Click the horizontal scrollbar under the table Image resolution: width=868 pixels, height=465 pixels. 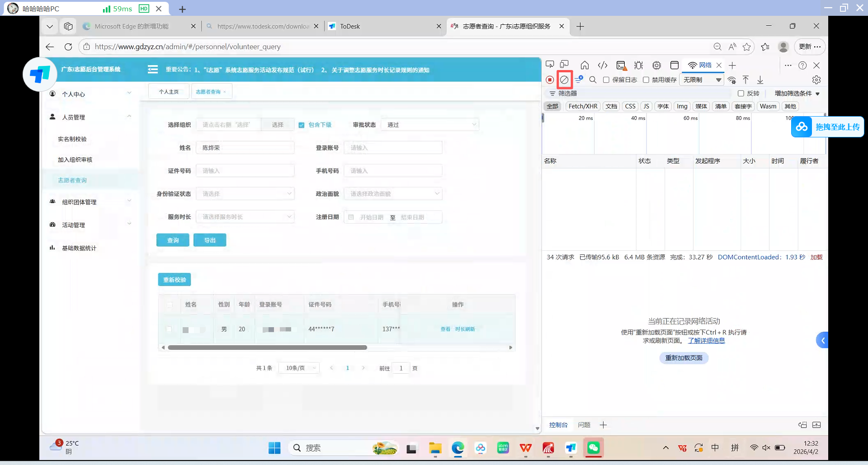point(267,348)
